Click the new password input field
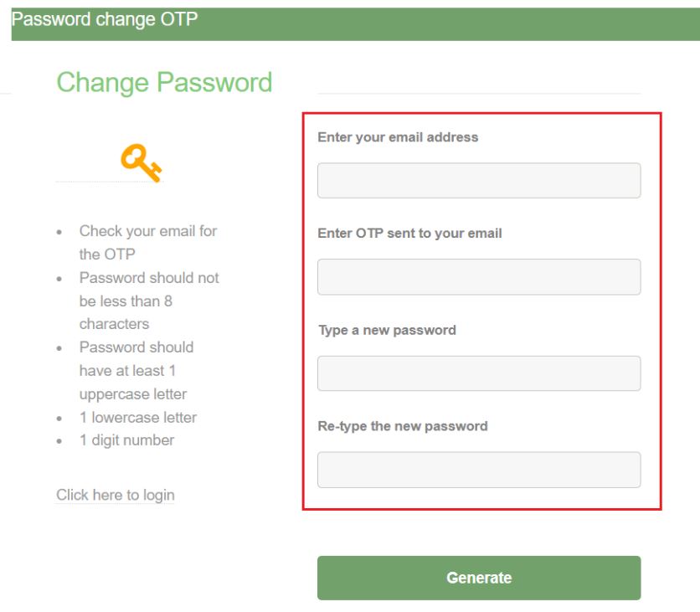 pos(479,373)
